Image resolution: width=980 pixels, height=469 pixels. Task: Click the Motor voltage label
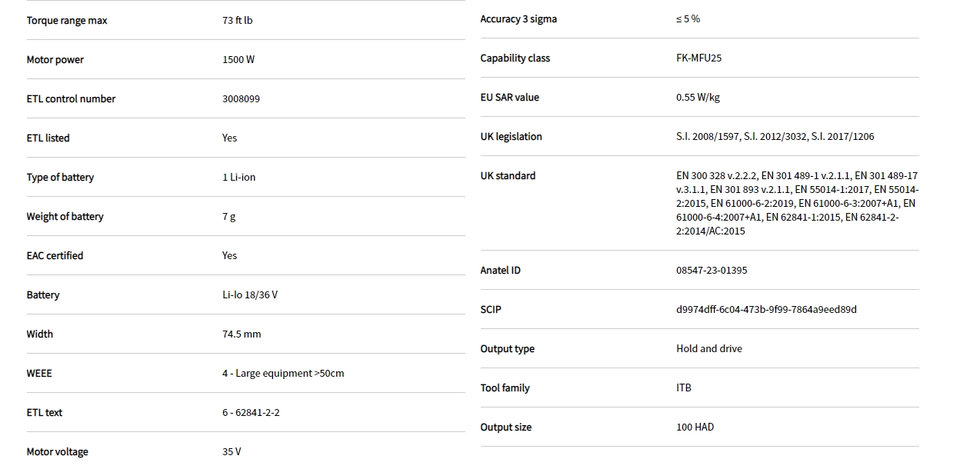[57, 452]
